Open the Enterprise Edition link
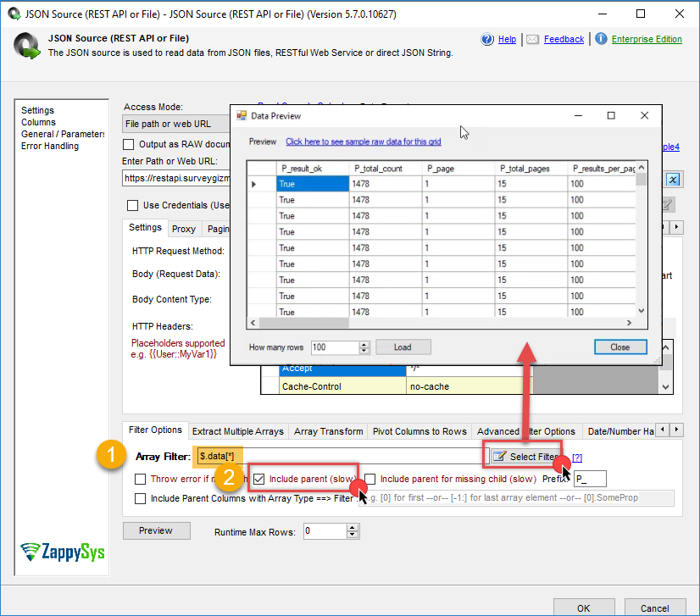The image size is (700, 616). tap(647, 39)
